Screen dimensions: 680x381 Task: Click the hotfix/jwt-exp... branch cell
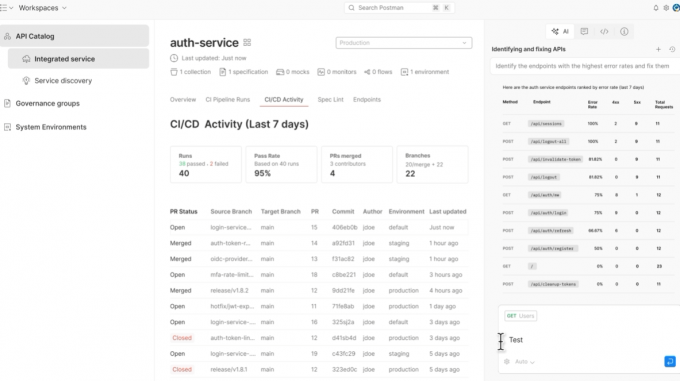pos(232,306)
